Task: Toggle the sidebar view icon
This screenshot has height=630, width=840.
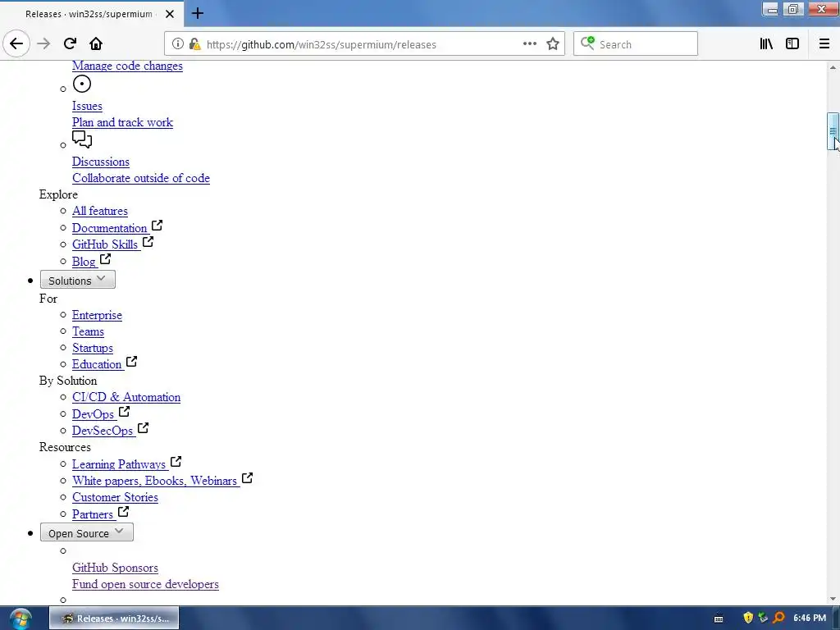Action: [792, 44]
